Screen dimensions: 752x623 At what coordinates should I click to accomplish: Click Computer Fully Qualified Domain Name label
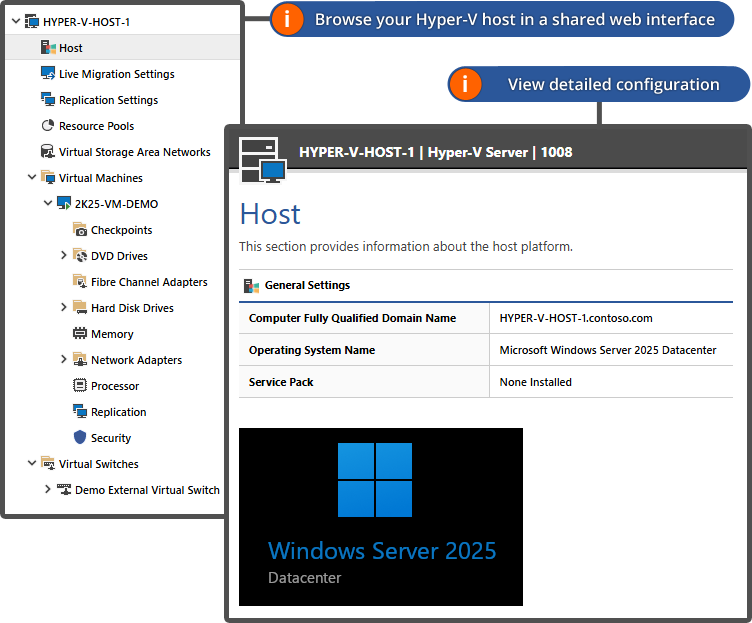352,318
